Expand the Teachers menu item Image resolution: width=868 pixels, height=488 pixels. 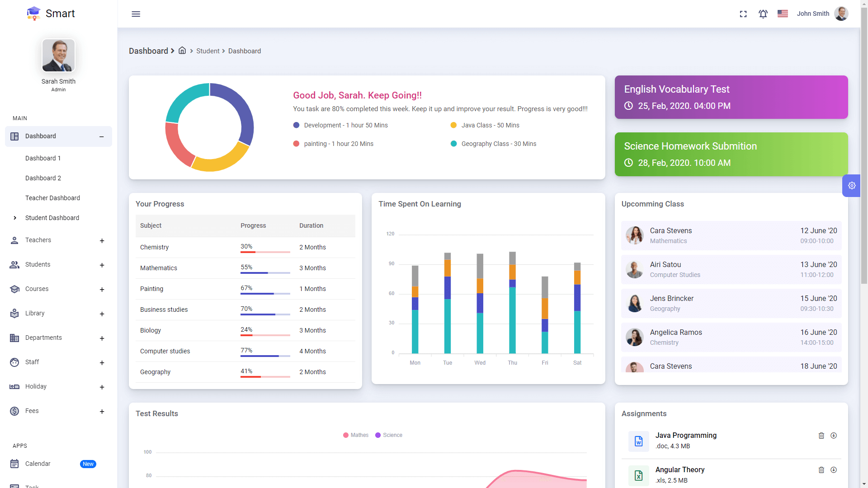102,241
